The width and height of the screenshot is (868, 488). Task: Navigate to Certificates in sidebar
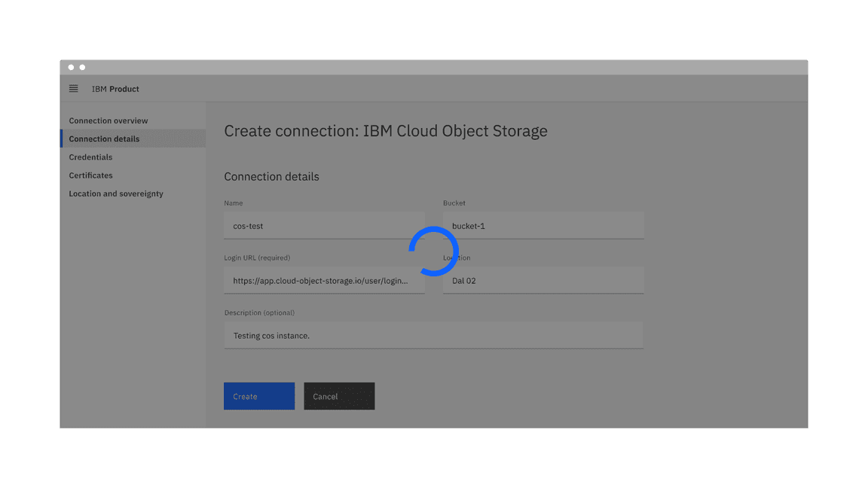click(90, 175)
